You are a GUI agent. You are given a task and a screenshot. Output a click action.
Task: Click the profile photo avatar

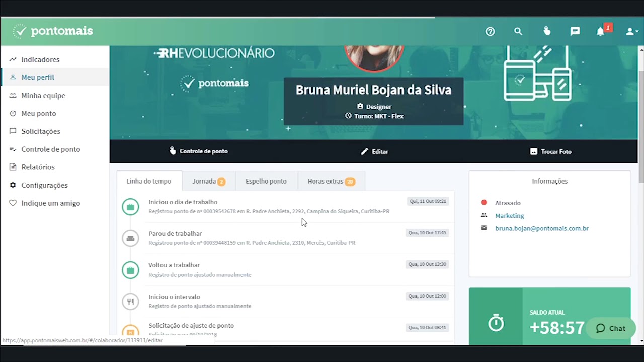pos(373,58)
